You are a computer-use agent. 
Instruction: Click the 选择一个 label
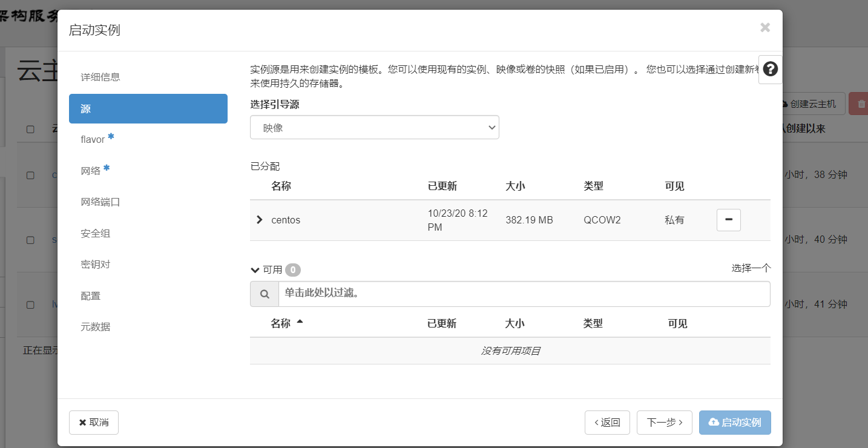[751, 268]
